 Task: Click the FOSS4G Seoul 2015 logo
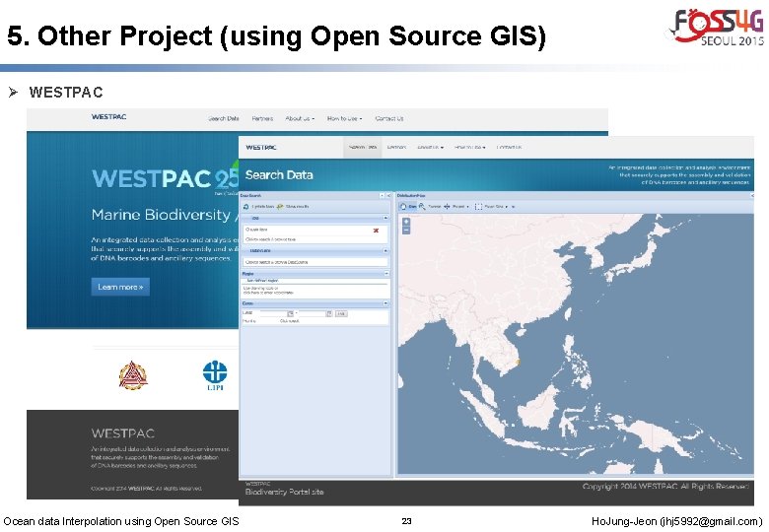coord(717,27)
